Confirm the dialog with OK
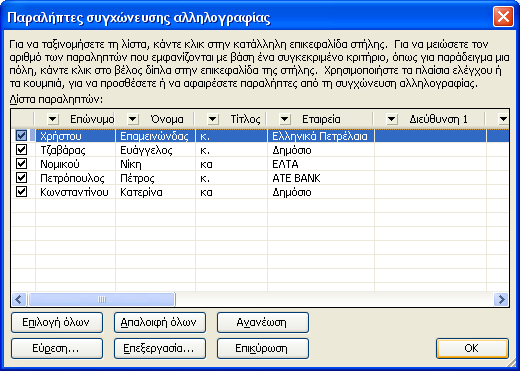 point(472,348)
